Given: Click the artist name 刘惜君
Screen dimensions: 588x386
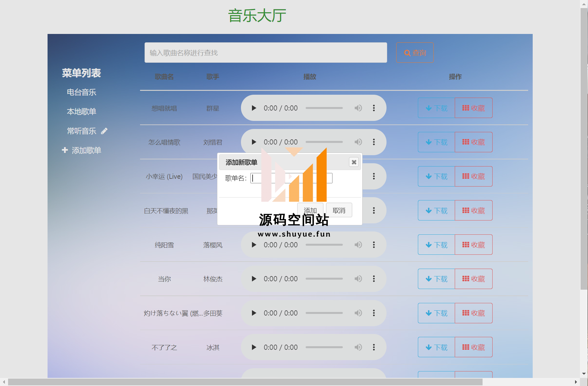Looking at the screenshot, I should [213, 142].
